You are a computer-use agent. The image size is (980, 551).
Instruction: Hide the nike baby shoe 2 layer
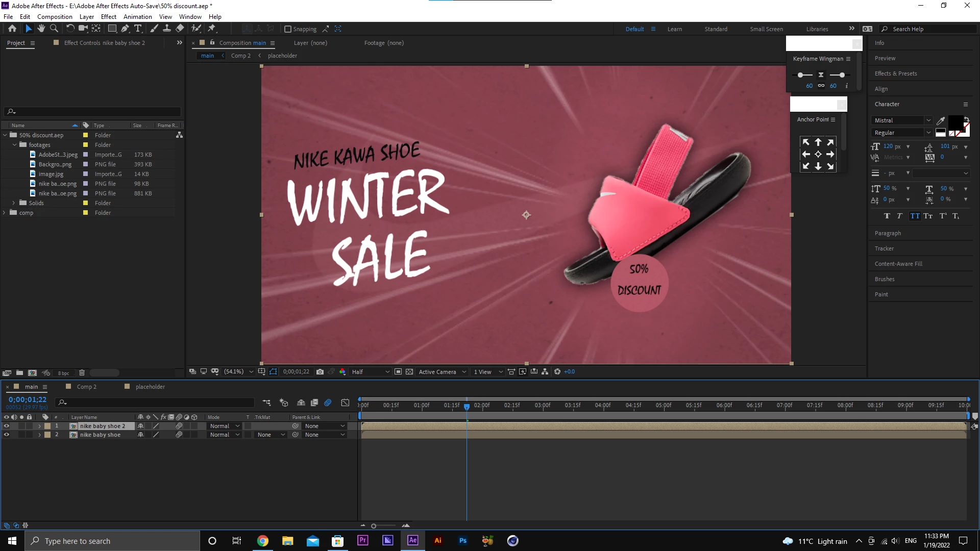click(7, 426)
